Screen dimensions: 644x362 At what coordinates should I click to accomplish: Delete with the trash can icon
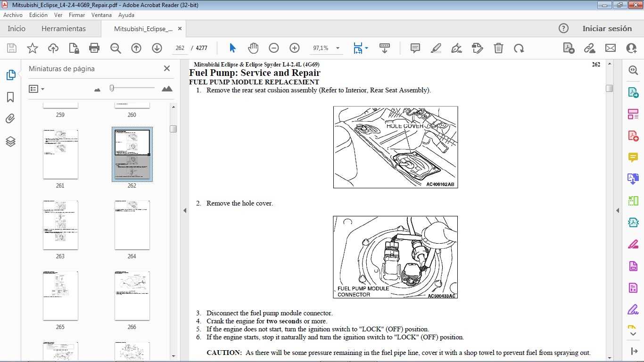tap(498, 48)
